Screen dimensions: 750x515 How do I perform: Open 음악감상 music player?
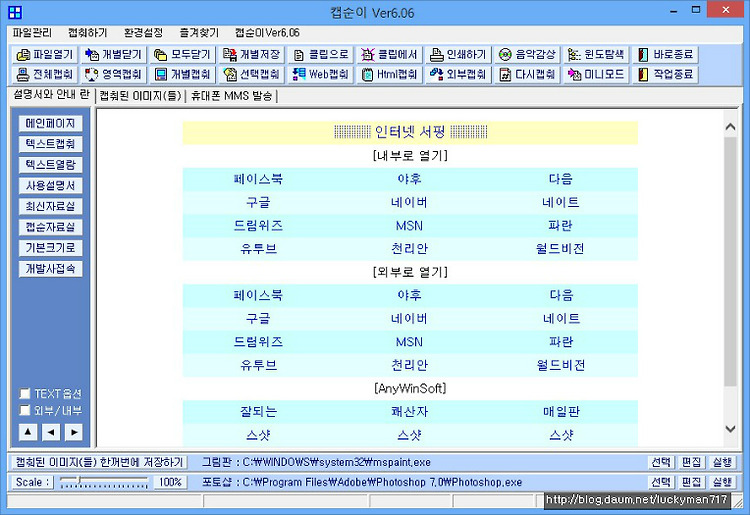pos(527,55)
